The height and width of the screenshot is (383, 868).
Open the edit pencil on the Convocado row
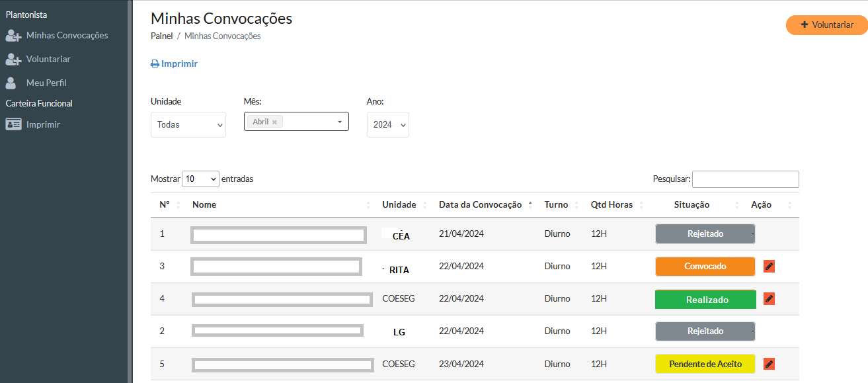768,266
